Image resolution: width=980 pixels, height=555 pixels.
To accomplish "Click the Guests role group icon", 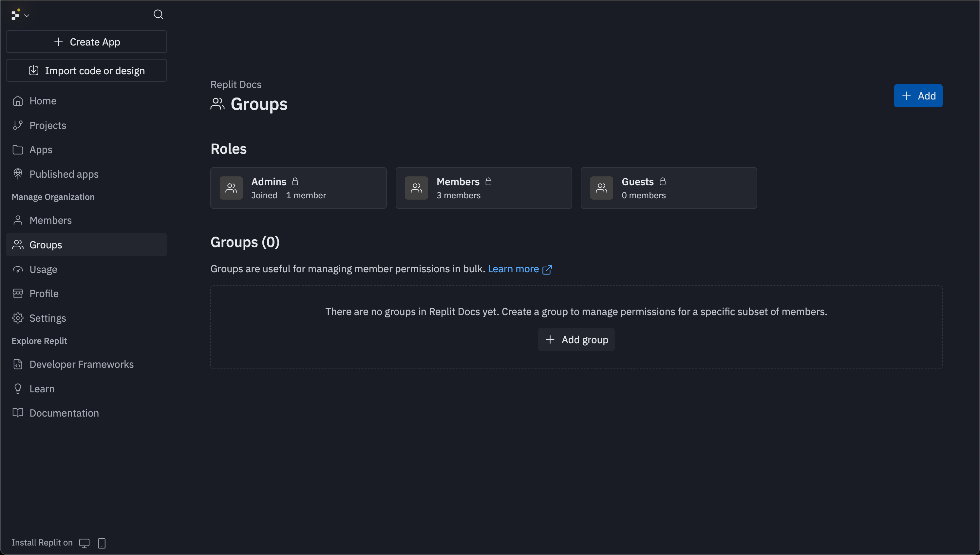I will tap(602, 188).
